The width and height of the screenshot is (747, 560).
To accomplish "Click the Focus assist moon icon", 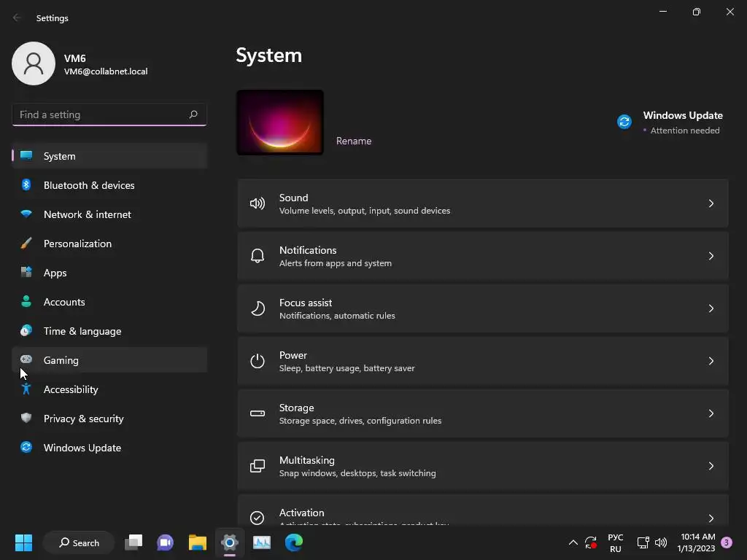I will coord(258,308).
